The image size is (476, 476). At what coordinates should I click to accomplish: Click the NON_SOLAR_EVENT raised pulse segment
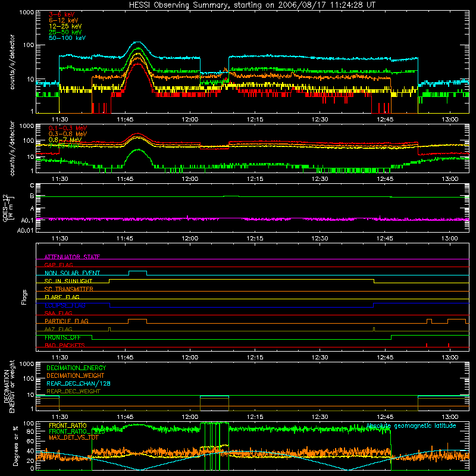click(x=138, y=271)
